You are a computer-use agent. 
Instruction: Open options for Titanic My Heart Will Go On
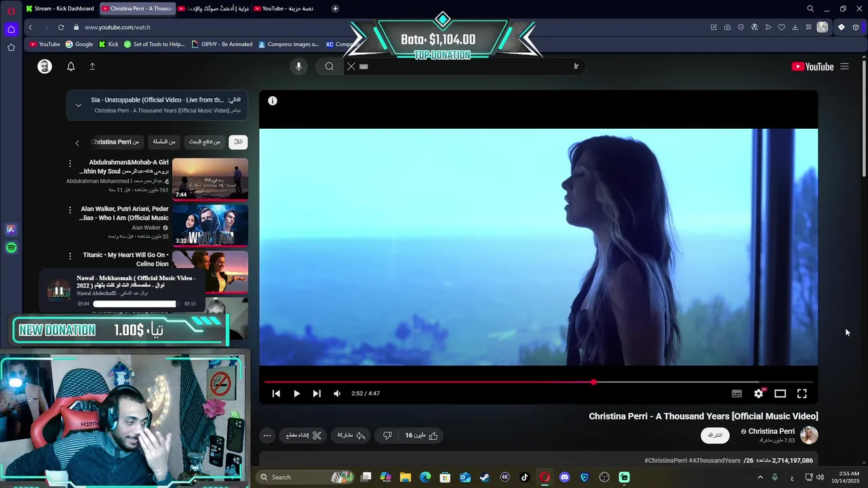(x=70, y=256)
